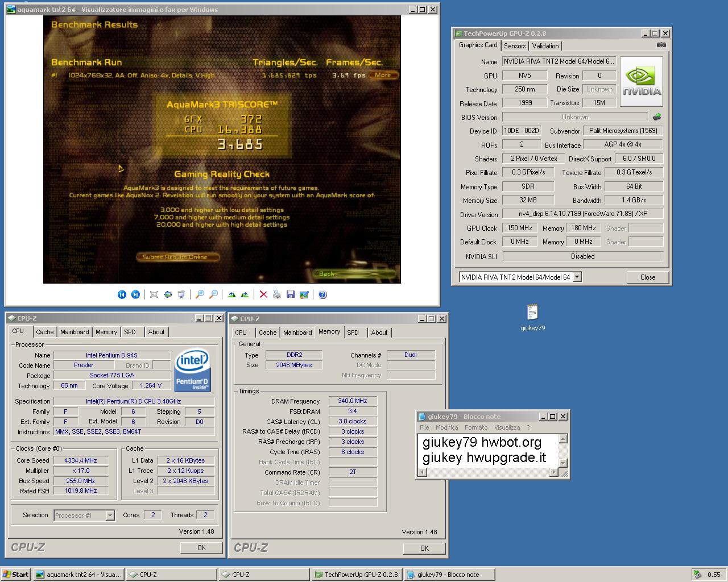The height and width of the screenshot is (582, 728).
Task: Go to next image in picture viewer
Action: coord(135,294)
